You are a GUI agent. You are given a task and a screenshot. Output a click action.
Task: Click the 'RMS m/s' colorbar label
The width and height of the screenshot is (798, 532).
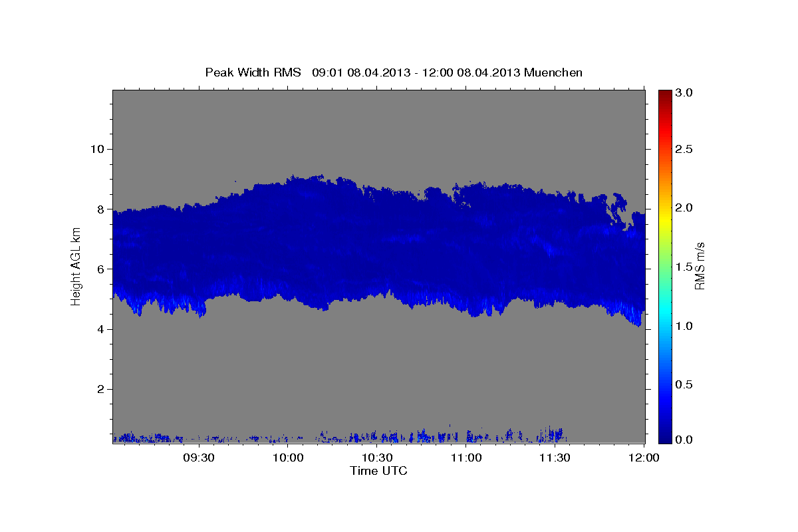coord(700,266)
